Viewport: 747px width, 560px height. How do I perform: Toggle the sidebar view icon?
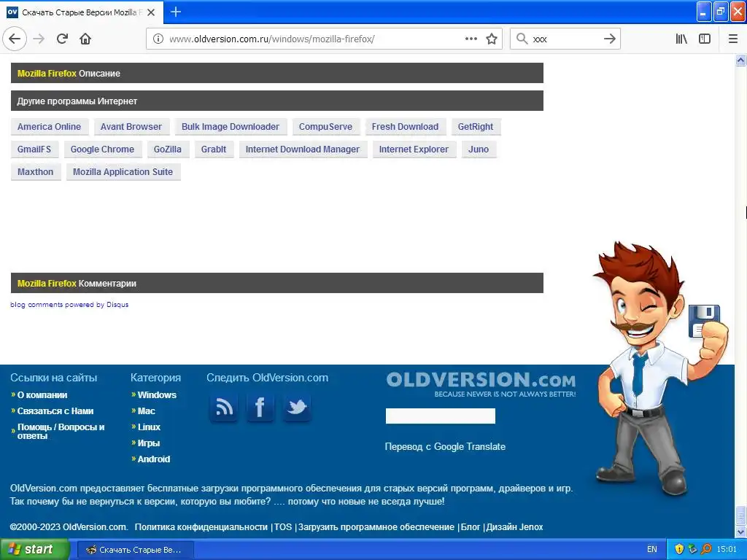pos(705,39)
